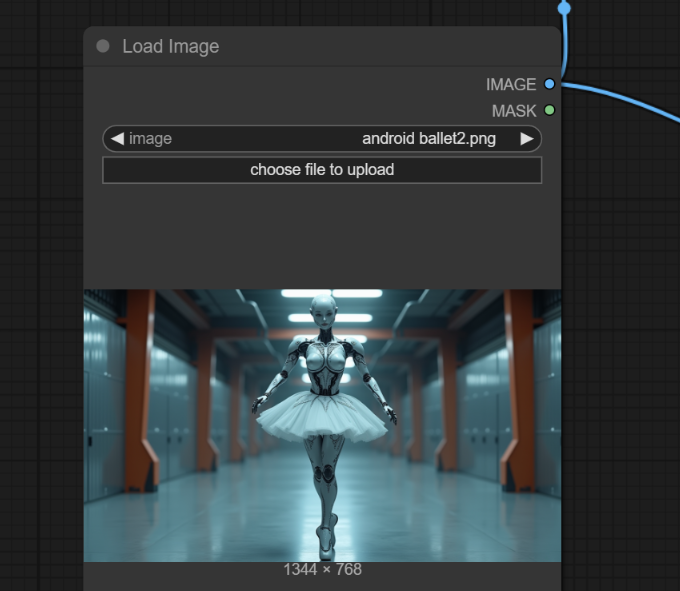680x591 pixels.
Task: Select previous image with left arrow
Action: pos(117,139)
